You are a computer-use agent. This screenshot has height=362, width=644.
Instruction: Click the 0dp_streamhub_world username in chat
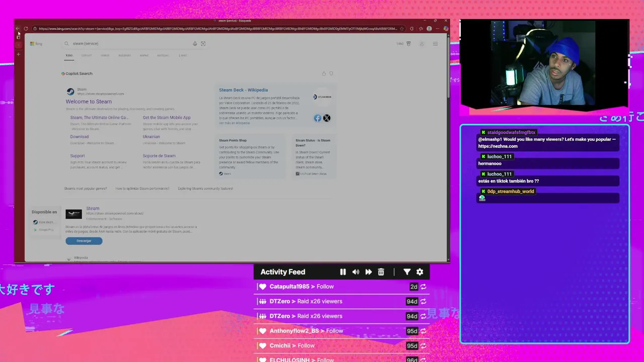click(x=511, y=192)
